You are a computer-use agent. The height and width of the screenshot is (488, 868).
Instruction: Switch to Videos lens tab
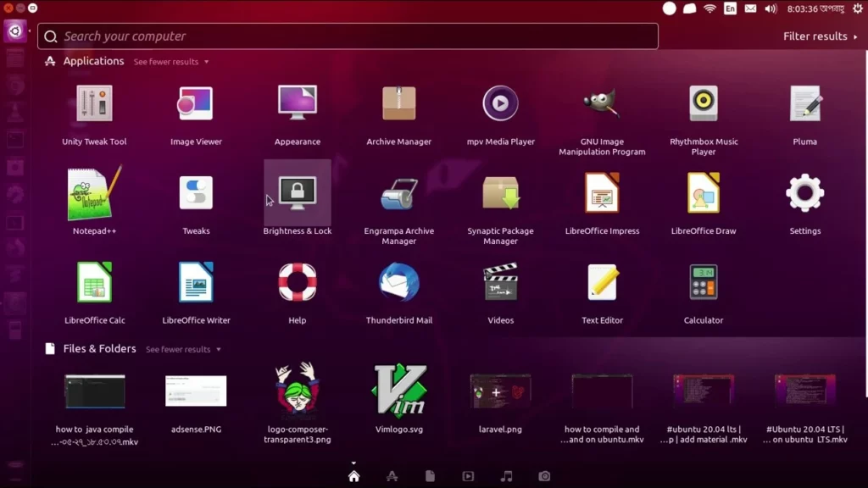468,476
